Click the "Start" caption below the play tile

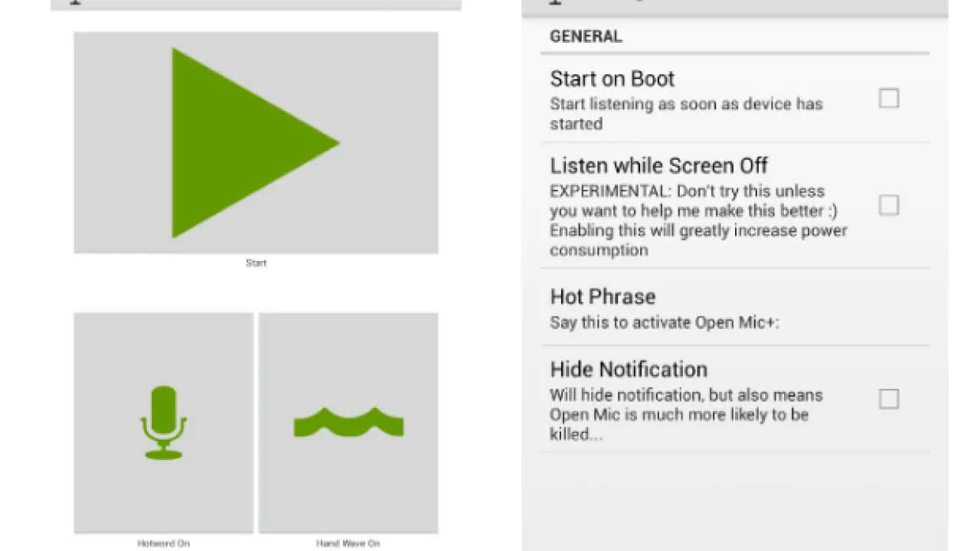coord(256,263)
